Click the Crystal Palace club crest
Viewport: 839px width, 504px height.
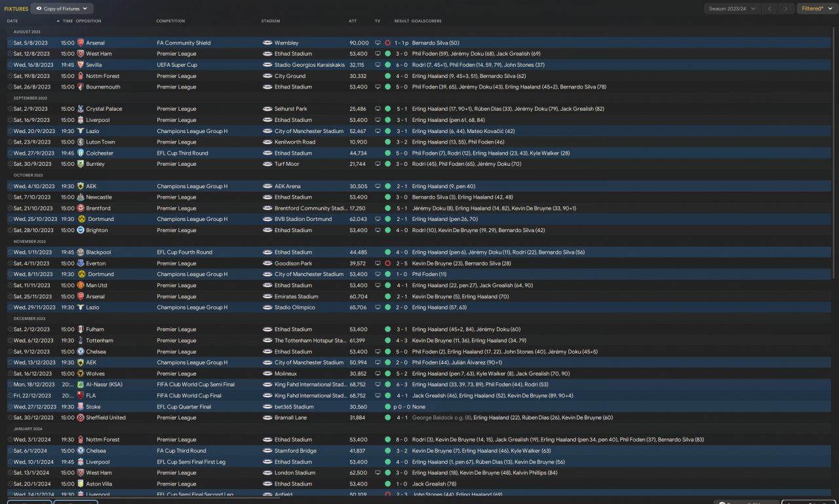coord(80,109)
